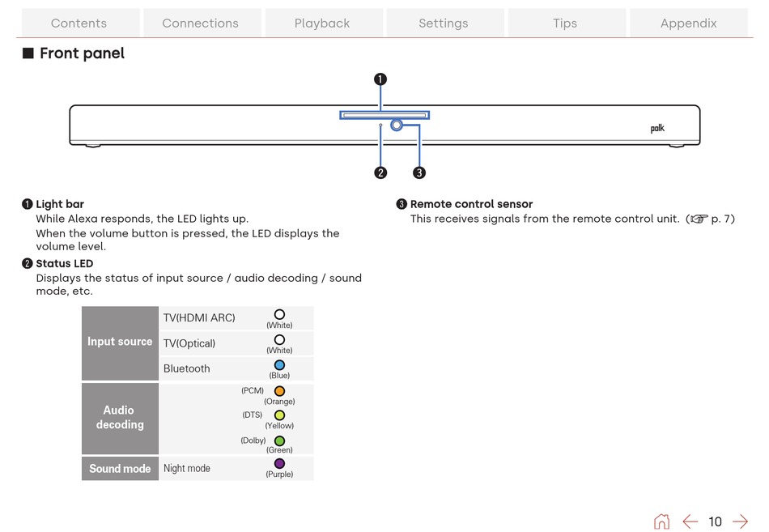This screenshot has height=532, width=769.
Task: Open the Contents tab
Action: [x=79, y=23]
